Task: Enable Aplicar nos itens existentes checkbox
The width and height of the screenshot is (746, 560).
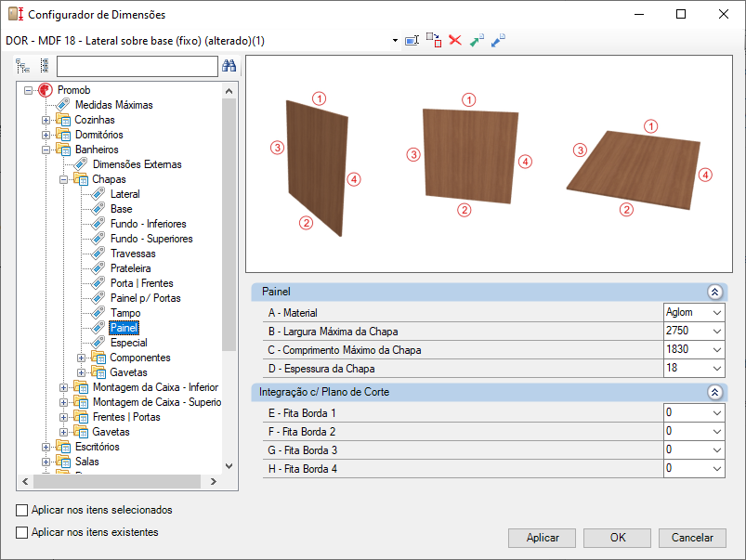Action: (22, 532)
